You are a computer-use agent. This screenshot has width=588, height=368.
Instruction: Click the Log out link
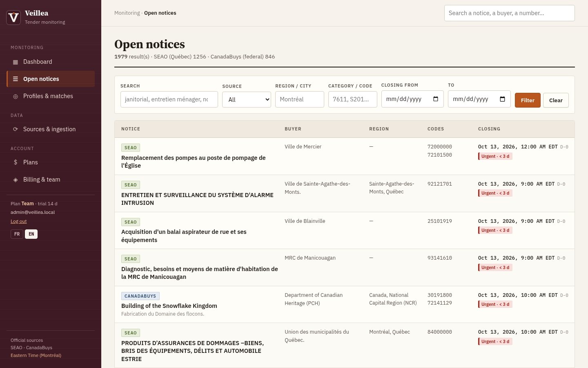[18, 221]
